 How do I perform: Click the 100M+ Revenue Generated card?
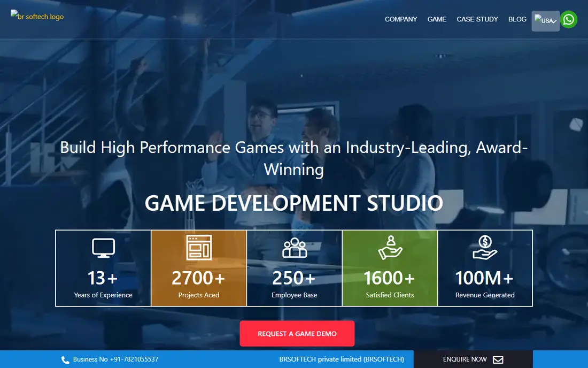click(x=485, y=268)
